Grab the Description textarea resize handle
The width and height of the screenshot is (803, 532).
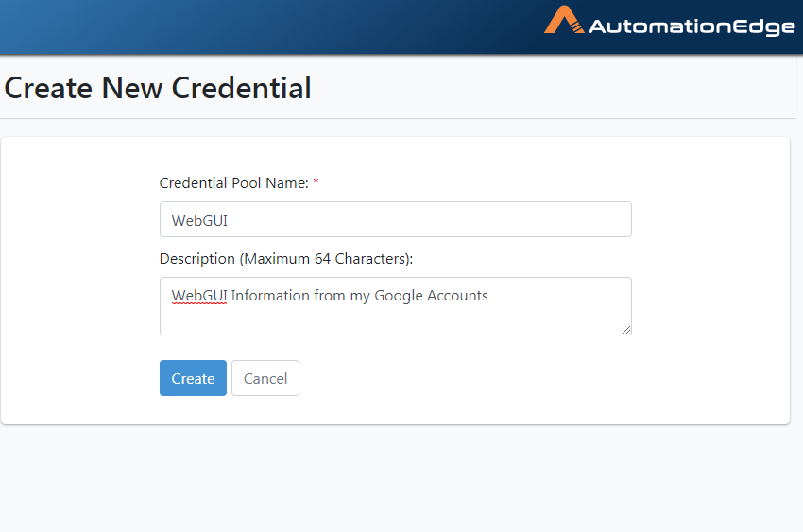tap(625, 328)
